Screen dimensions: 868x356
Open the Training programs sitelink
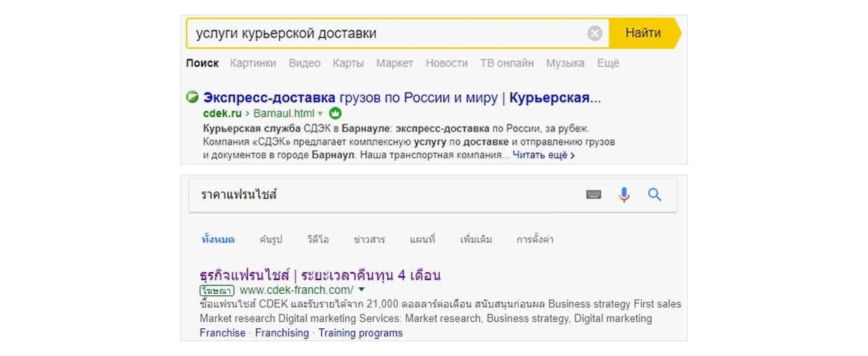point(360,333)
